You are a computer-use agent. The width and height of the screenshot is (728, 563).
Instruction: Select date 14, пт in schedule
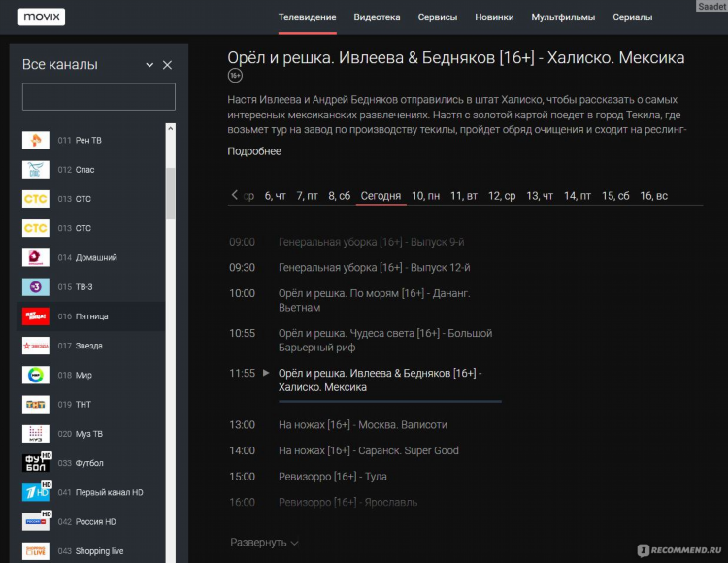[578, 196]
